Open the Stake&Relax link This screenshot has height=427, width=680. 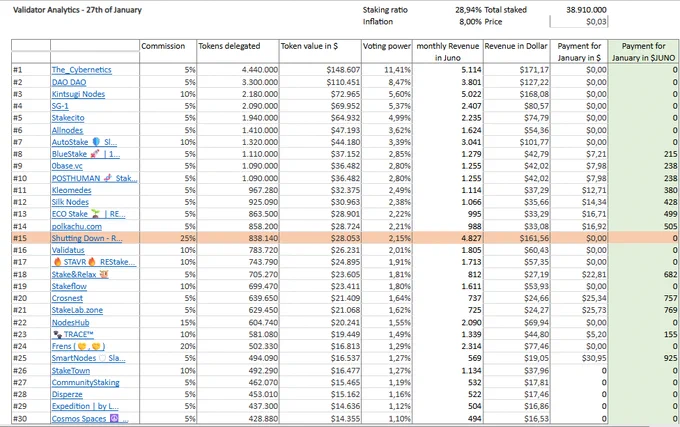80,274
